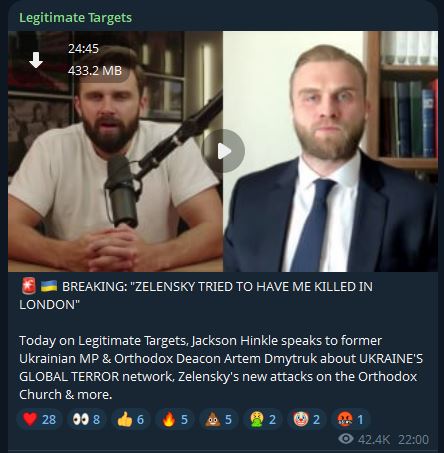React with the angry cursing face
Image resolution: width=444 pixels, height=453 pixels.
pos(350,419)
